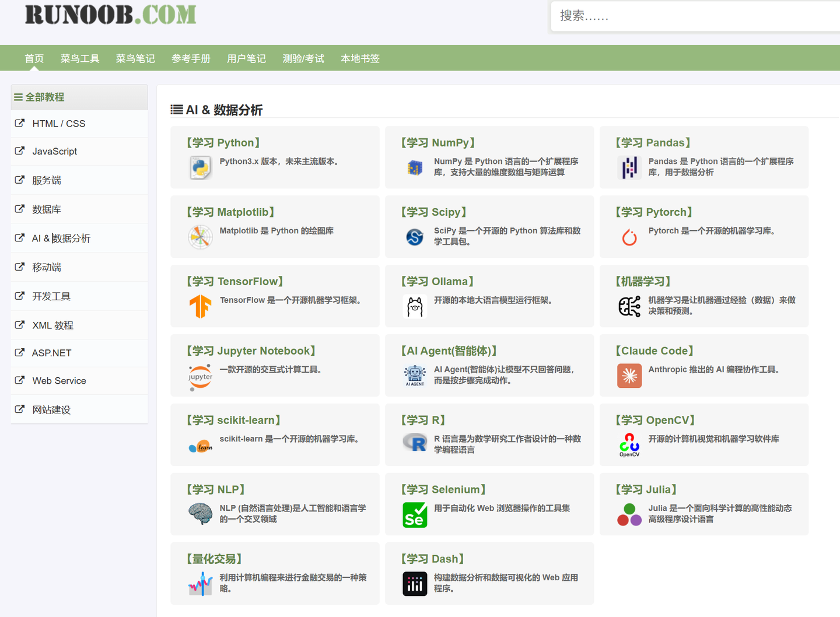Image resolution: width=840 pixels, height=617 pixels.
Task: Open the 【学习 Julia】 tutorial title
Action: (x=646, y=490)
